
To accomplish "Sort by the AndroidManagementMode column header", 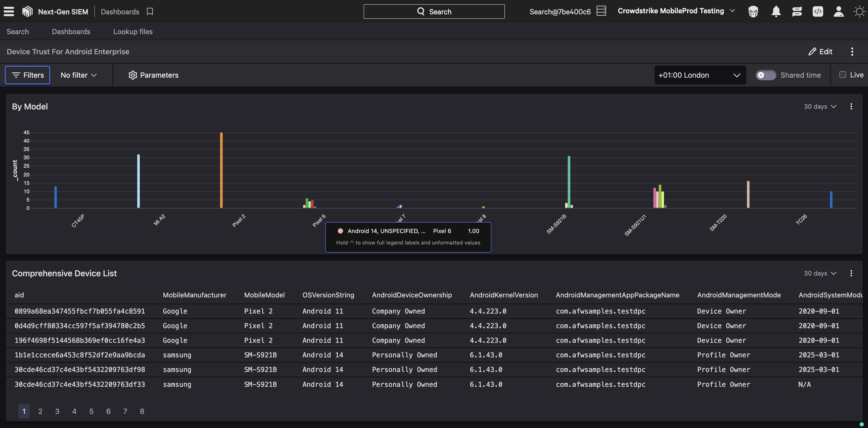I will point(739,295).
